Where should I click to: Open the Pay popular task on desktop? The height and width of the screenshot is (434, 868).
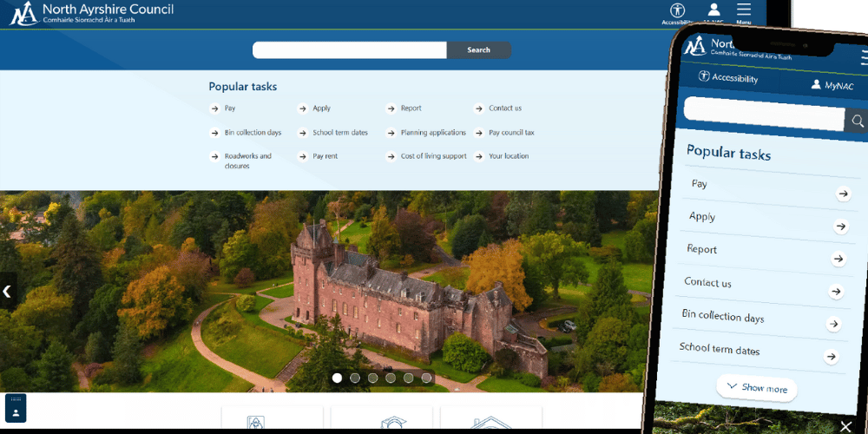(x=230, y=108)
